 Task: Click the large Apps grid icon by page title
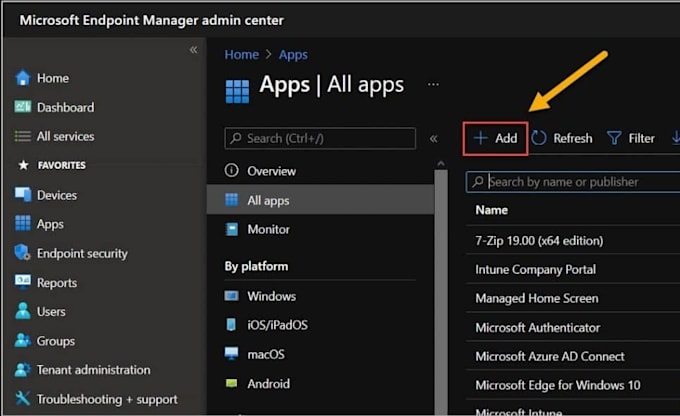pos(237,91)
